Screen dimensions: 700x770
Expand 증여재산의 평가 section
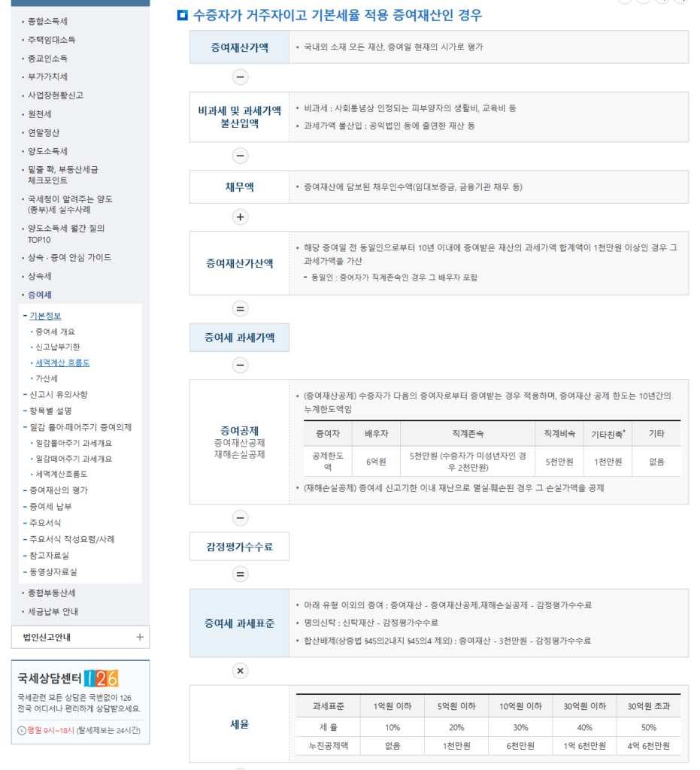tap(59, 490)
